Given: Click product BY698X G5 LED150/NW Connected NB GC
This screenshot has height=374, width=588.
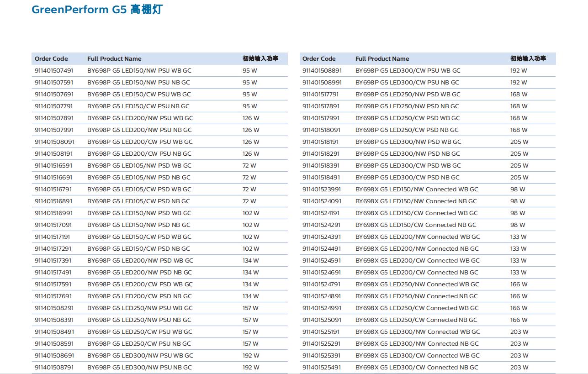Looking at the screenshot, I should pyautogui.click(x=416, y=201).
